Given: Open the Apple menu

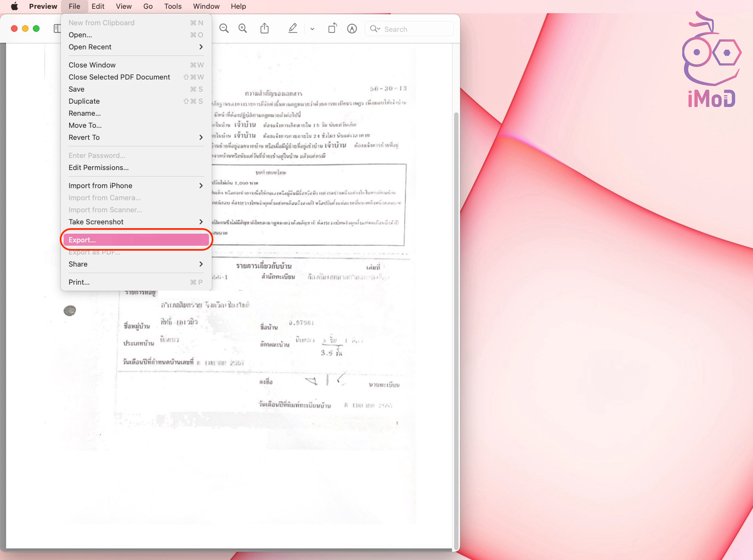Looking at the screenshot, I should point(15,7).
